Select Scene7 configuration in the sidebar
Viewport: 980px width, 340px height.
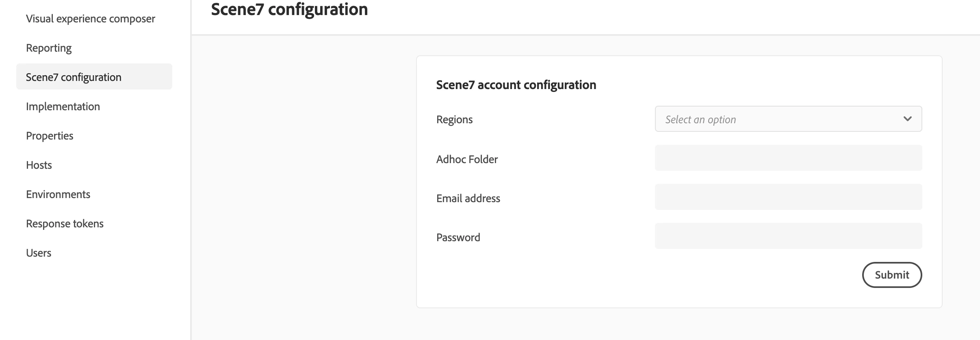(x=74, y=77)
